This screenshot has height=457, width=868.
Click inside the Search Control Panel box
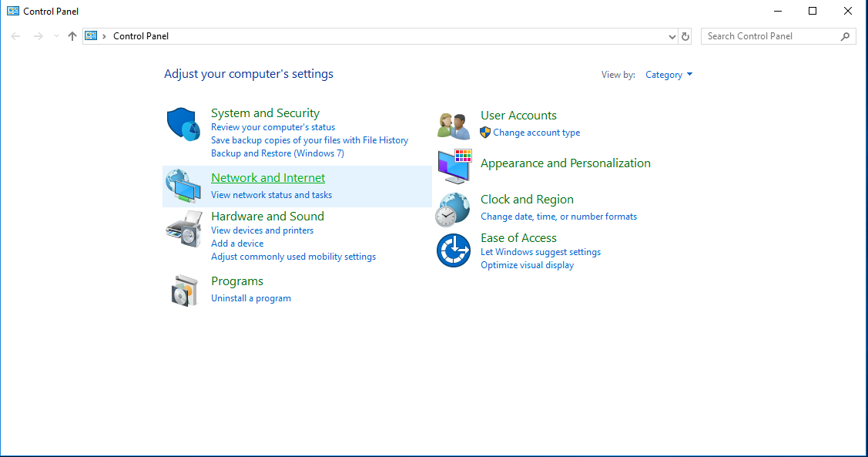770,35
